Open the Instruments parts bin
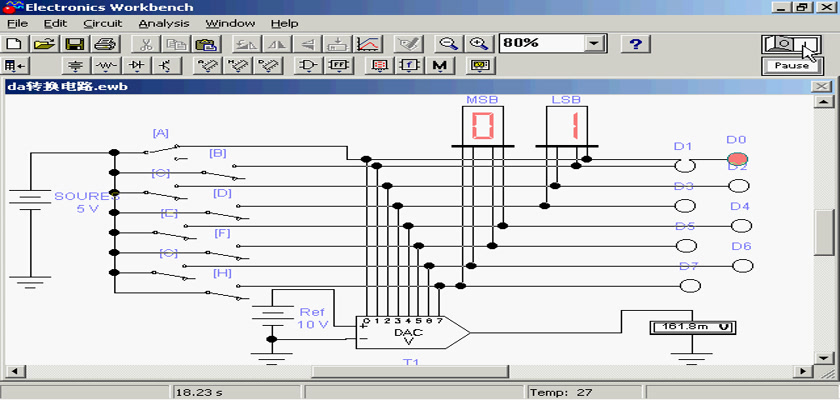This screenshot has height=400, width=840. (481, 66)
